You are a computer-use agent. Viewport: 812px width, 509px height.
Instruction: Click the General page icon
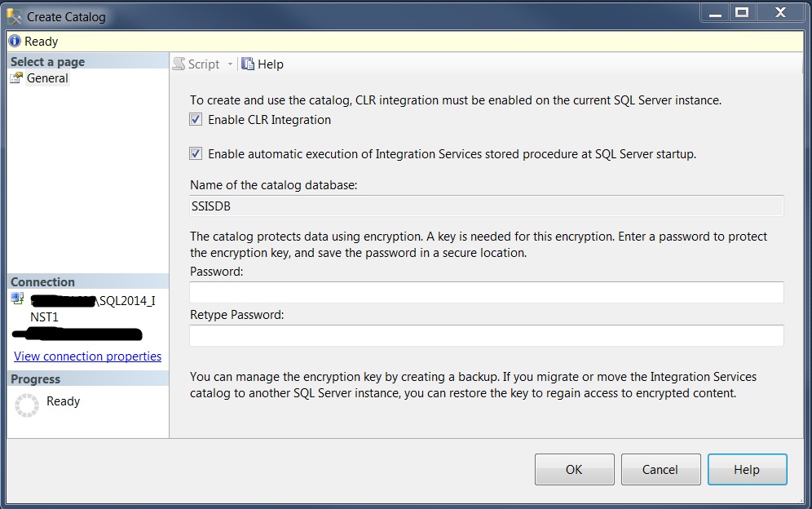coord(16,78)
